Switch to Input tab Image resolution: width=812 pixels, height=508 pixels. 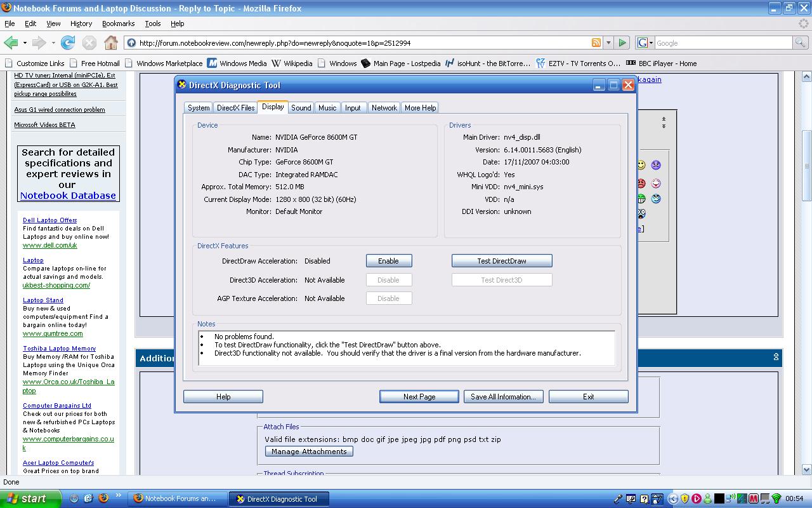point(353,108)
